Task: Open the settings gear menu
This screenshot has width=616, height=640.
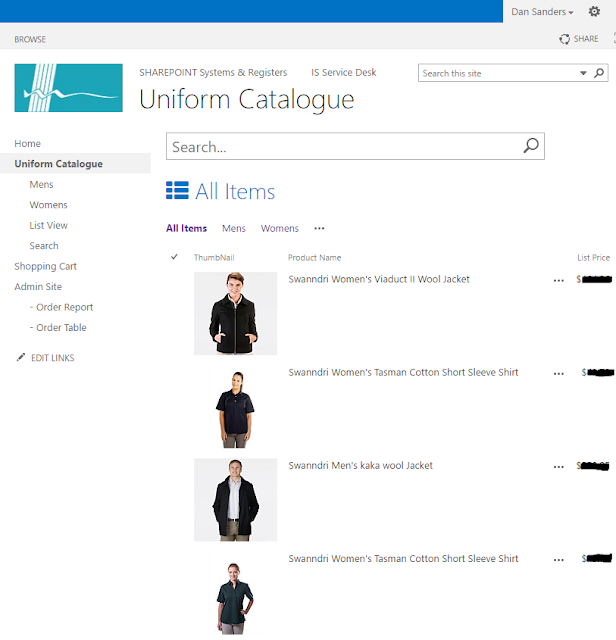Action: [x=594, y=11]
